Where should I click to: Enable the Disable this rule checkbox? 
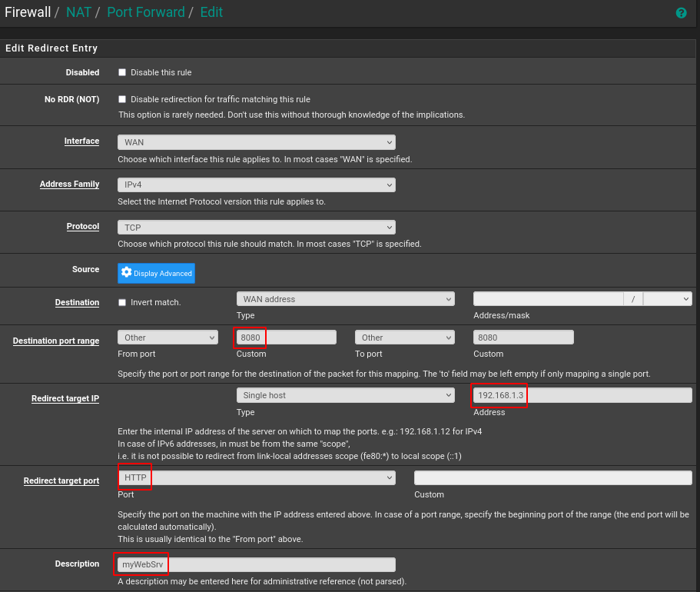click(122, 72)
